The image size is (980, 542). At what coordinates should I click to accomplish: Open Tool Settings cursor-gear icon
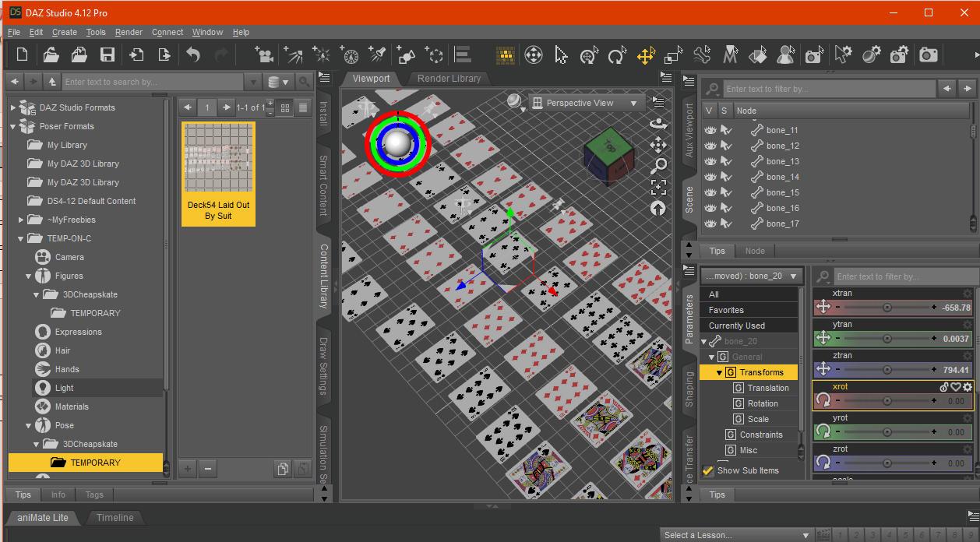[843, 55]
